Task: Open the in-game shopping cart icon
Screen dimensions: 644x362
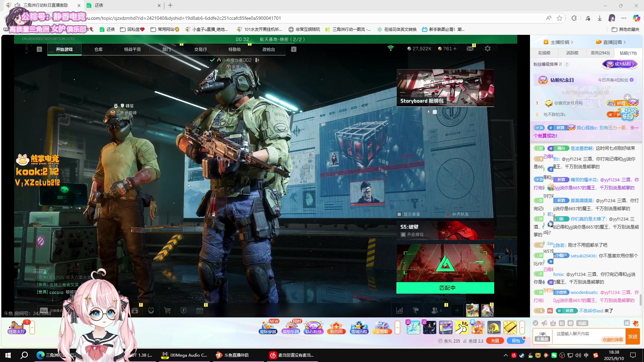Action: [x=167, y=311]
